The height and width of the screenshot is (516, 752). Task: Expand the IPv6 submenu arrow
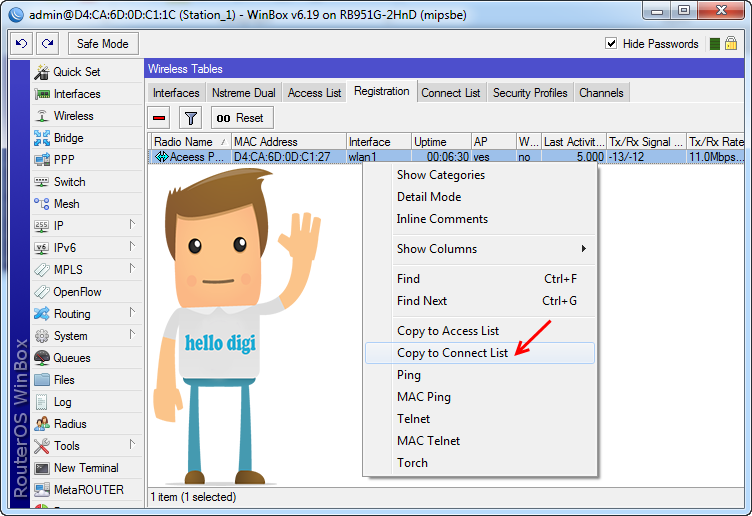click(x=132, y=246)
